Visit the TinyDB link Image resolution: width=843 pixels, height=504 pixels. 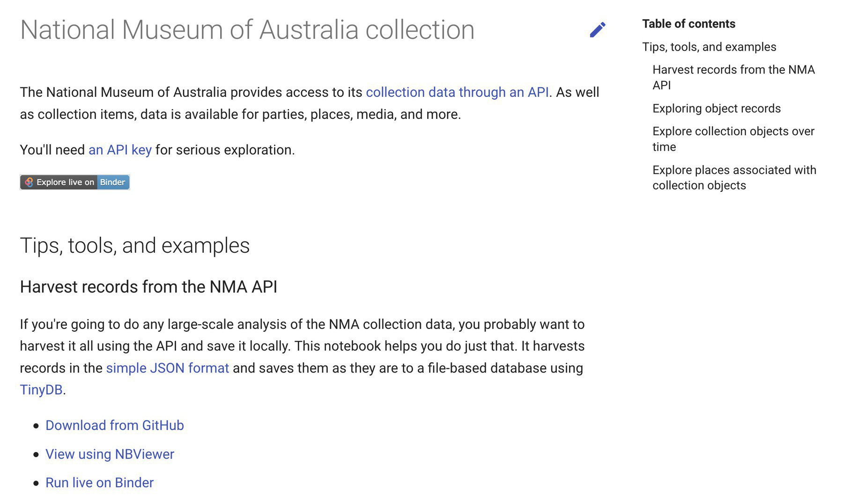tap(41, 389)
